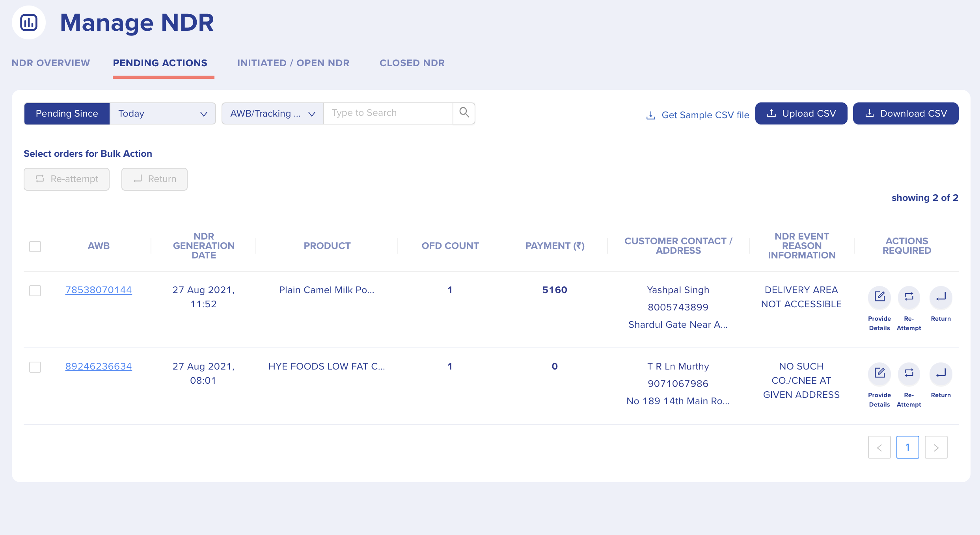Switch to the NDR Overview tab
This screenshot has width=980, height=535.
point(50,63)
